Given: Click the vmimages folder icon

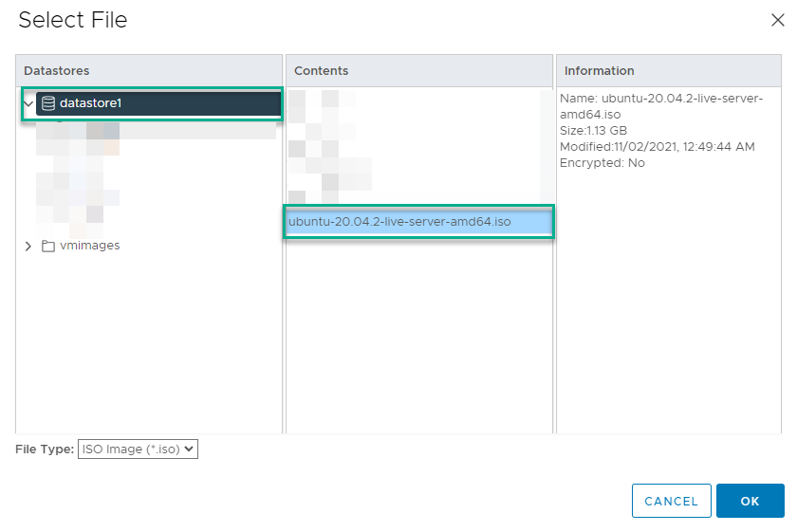Looking at the screenshot, I should point(48,246).
